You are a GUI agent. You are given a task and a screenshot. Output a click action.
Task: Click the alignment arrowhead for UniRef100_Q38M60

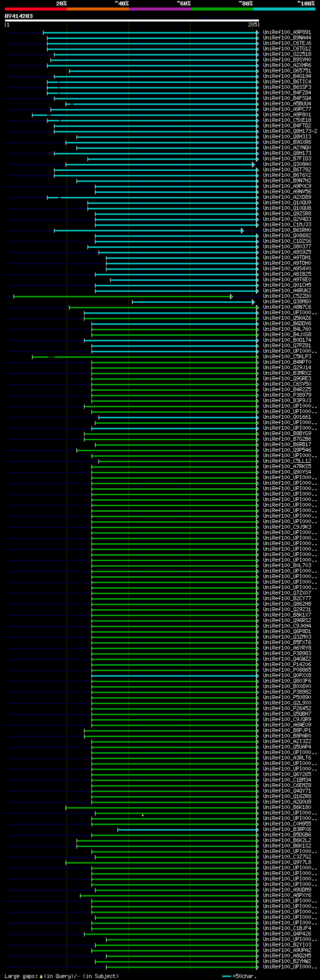pyautogui.click(x=253, y=302)
